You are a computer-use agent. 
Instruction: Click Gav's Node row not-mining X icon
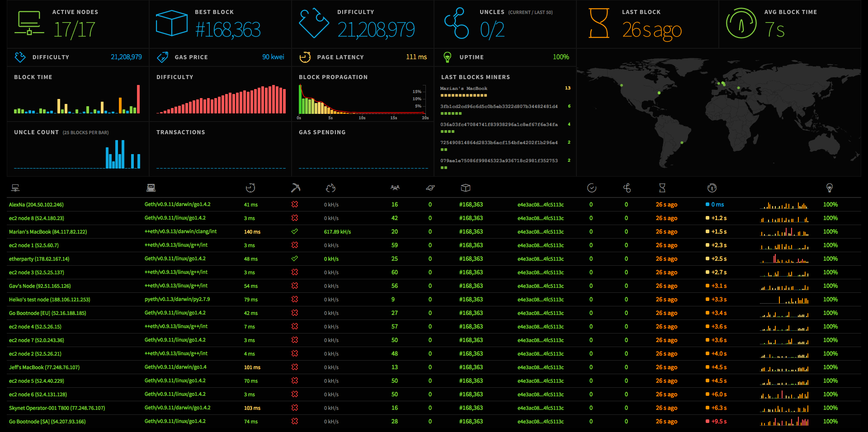click(x=295, y=286)
